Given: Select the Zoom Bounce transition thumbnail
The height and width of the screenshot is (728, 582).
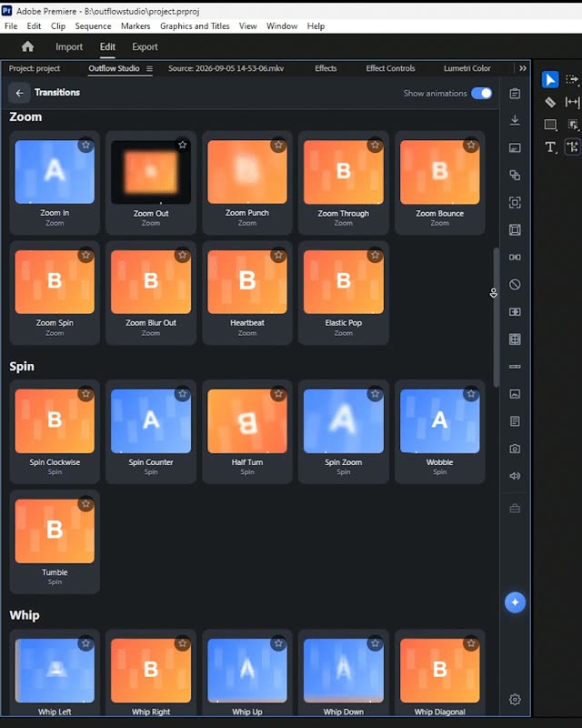Looking at the screenshot, I should pos(439,172).
